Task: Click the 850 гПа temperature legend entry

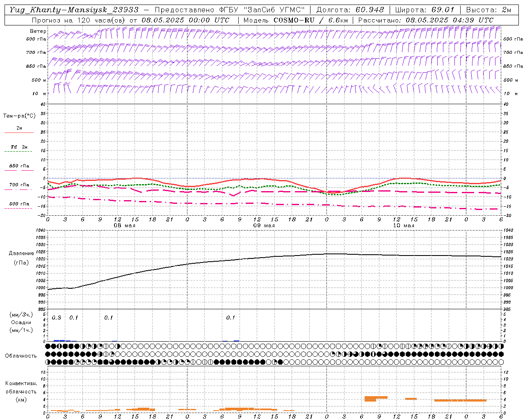Action: pos(19,166)
